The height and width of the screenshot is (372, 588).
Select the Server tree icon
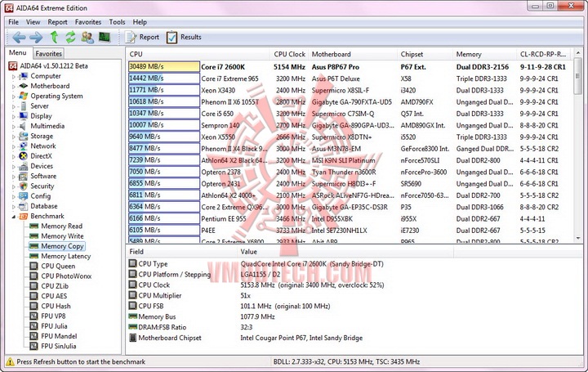24,106
